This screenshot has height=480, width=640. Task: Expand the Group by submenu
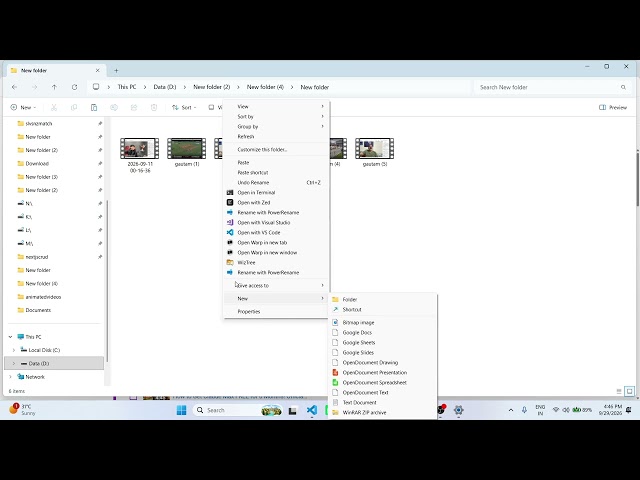click(x=276, y=127)
